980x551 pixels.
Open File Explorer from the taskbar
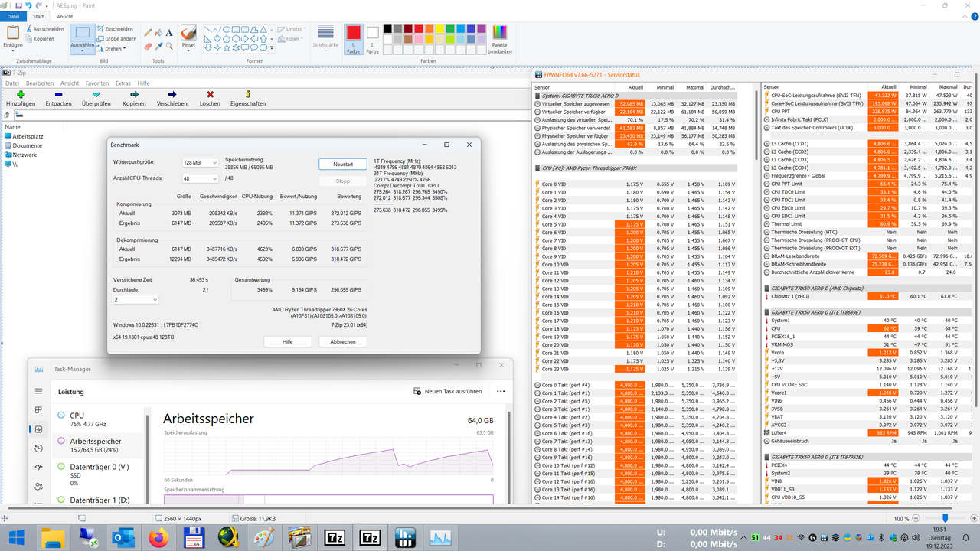pos(53,537)
